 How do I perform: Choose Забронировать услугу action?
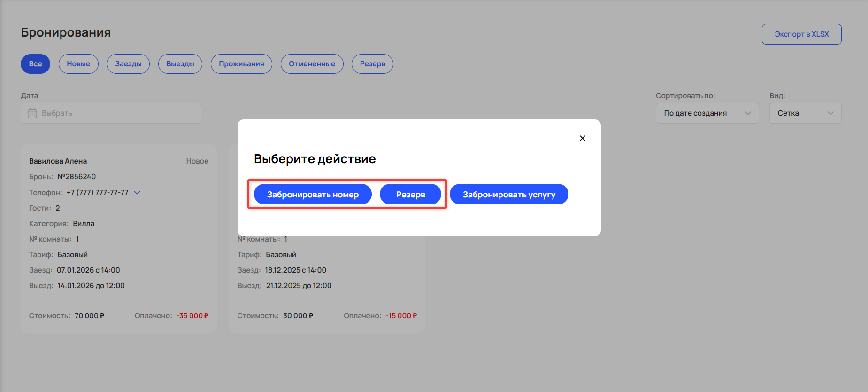pos(509,195)
